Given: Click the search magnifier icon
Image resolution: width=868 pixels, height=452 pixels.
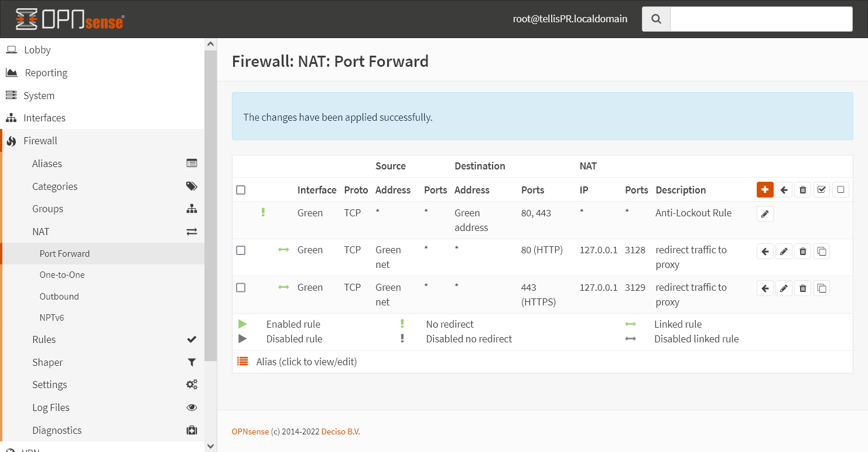Looking at the screenshot, I should coord(656,19).
